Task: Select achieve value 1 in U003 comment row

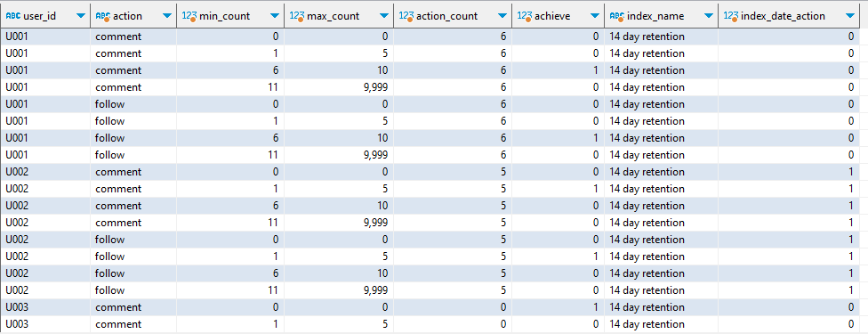Action: coord(596,306)
